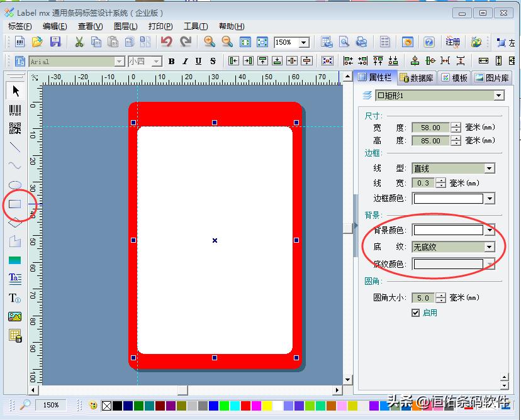Toggle italic text formatting
Image resolution: width=521 pixels, height=420 pixels.
(185, 61)
